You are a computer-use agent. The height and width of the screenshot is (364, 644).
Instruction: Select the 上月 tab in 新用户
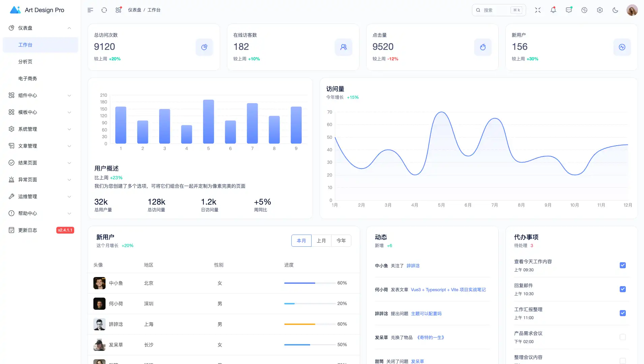point(321,241)
